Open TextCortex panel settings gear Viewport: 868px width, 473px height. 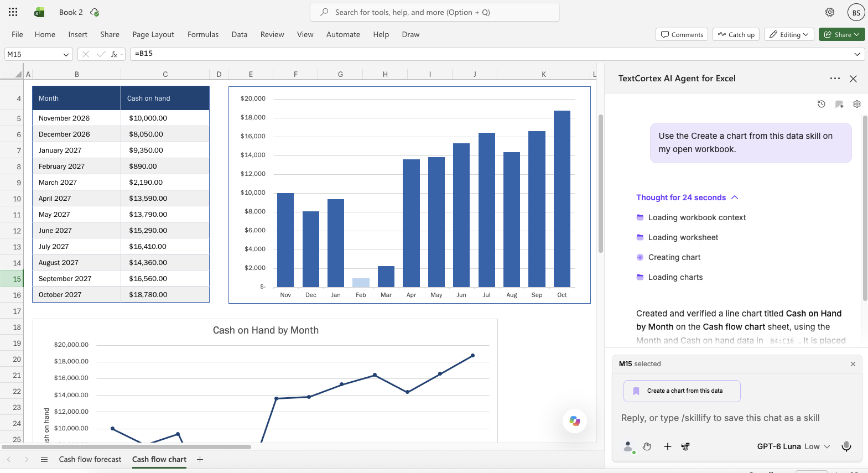click(x=857, y=104)
